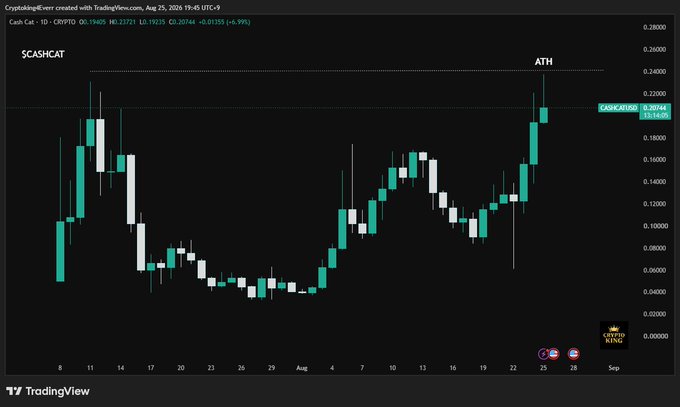Image resolution: width=680 pixels, height=407 pixels.
Task: Click date 20 on the time axis
Action: tap(181, 368)
